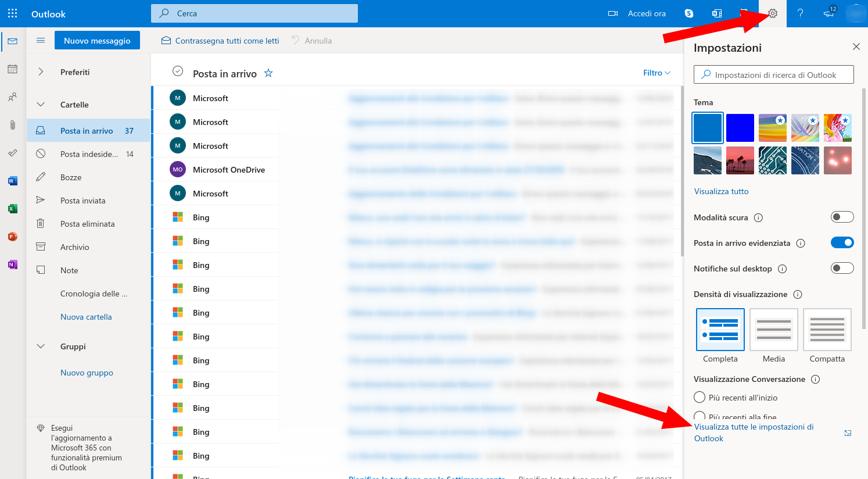Screen dimensions: 868x479
Task: Select the green circuit board theme
Action: click(x=773, y=160)
